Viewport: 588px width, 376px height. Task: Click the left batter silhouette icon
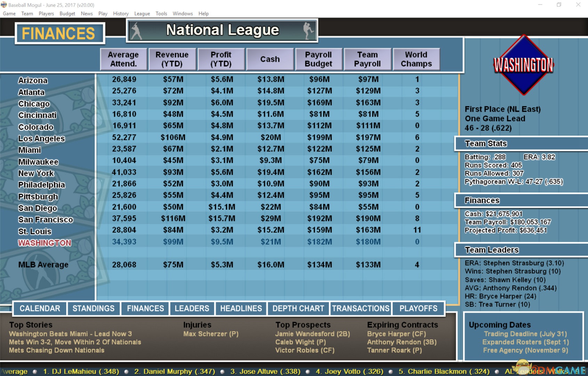(137, 31)
